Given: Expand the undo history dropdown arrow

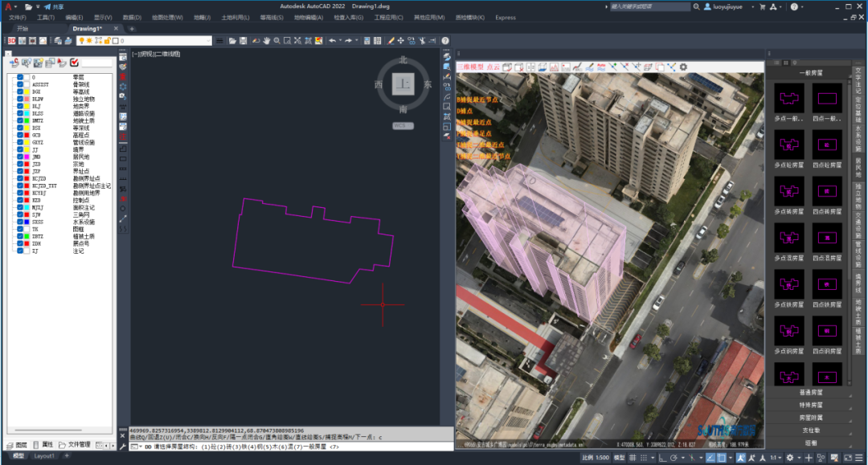Looking at the screenshot, I should (x=340, y=41).
